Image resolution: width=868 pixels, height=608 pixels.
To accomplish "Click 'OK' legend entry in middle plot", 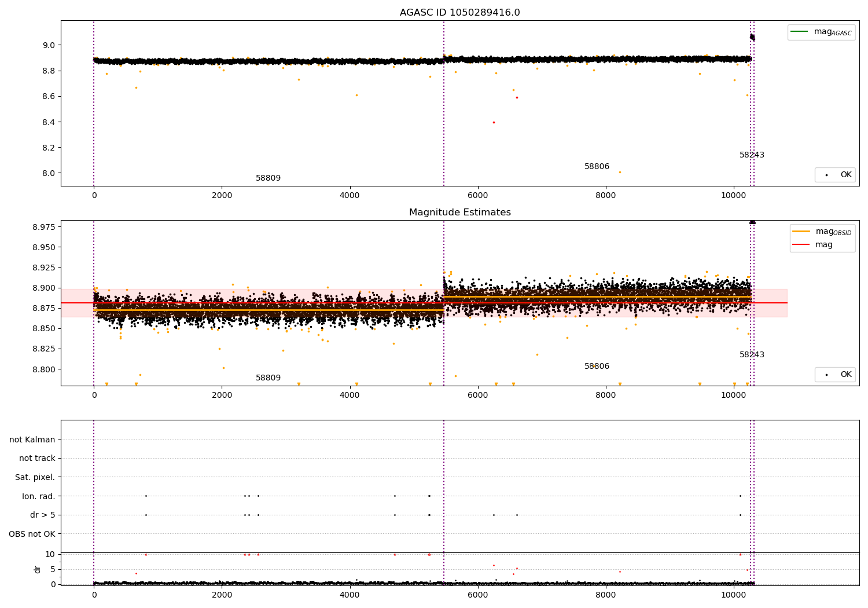I will point(846,375).
